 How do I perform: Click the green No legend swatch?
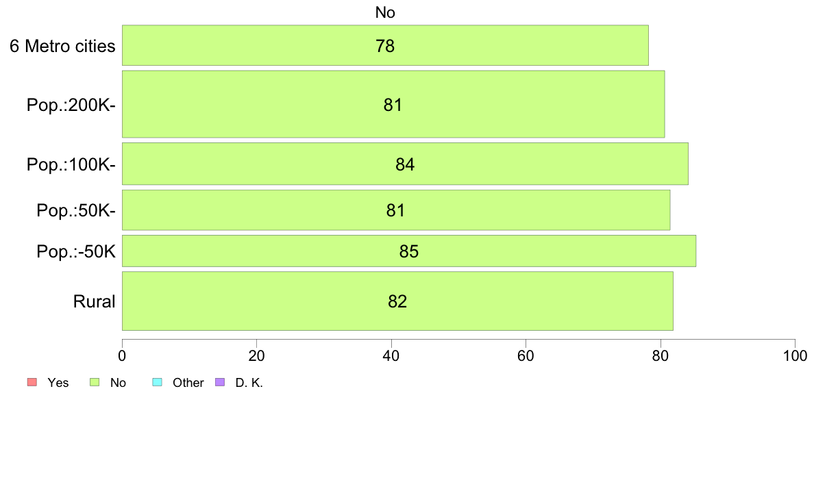(x=95, y=383)
